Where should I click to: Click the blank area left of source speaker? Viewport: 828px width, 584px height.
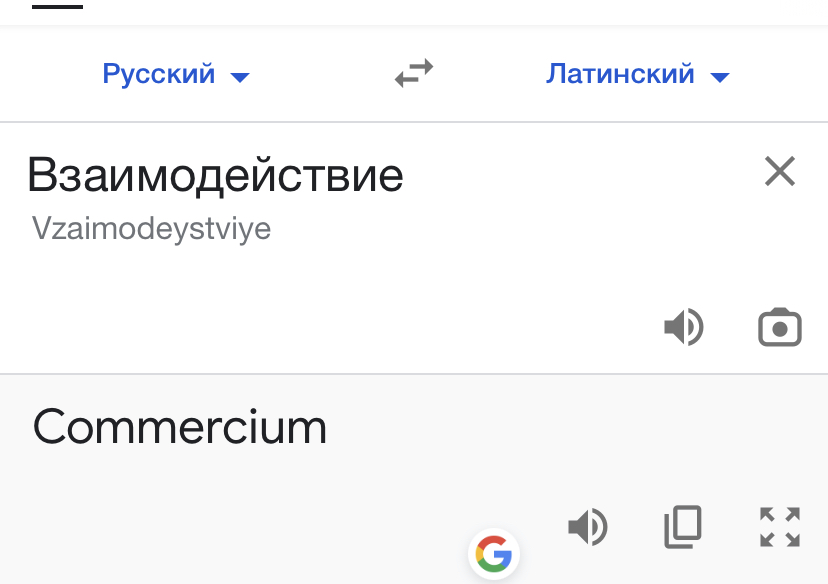400,327
